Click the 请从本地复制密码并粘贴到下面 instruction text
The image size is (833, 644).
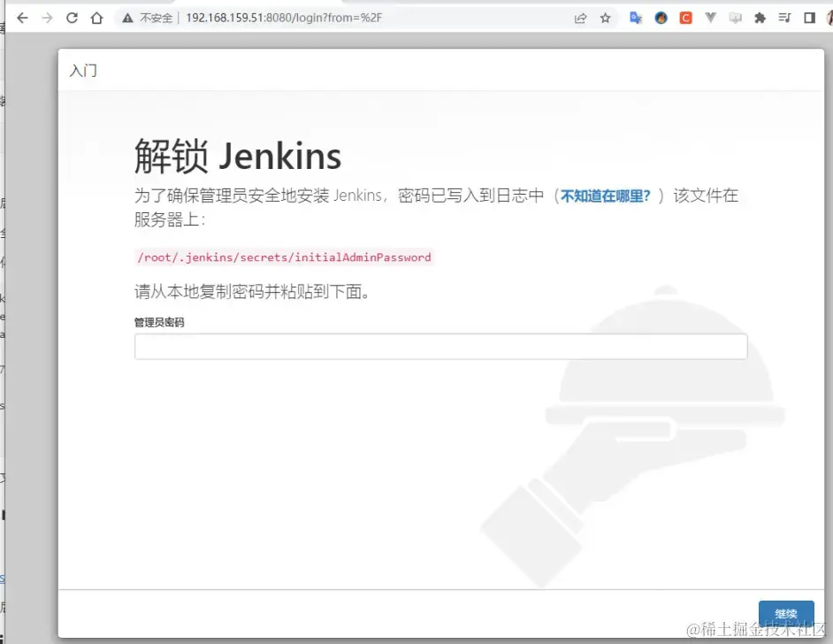[252, 292]
